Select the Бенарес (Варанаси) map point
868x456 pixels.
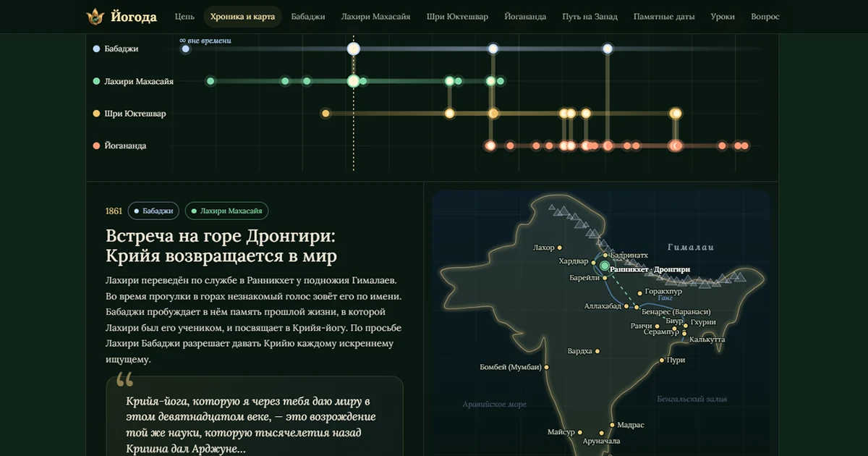(637, 308)
